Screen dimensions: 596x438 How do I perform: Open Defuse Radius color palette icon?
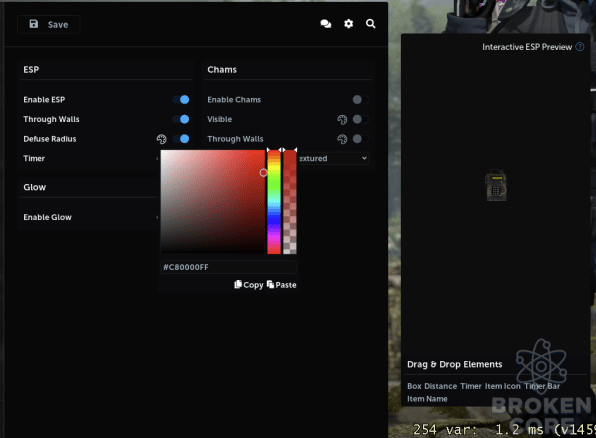[162, 139]
